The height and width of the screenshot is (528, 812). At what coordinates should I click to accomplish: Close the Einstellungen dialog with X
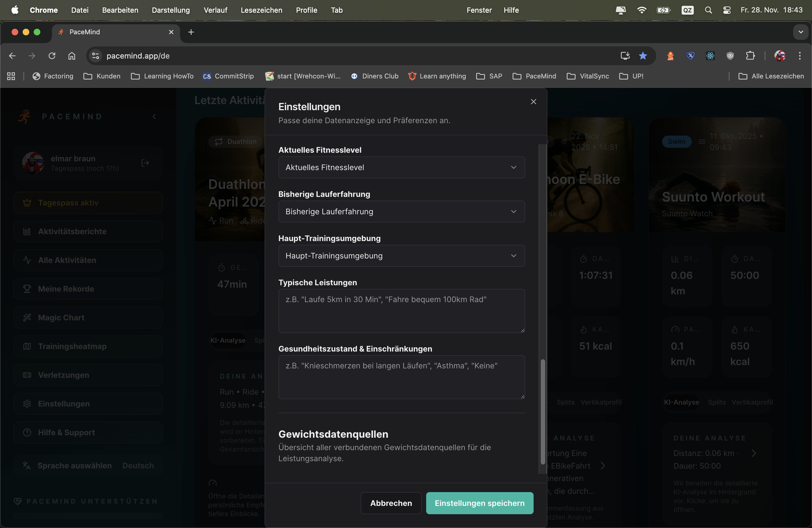coord(533,102)
